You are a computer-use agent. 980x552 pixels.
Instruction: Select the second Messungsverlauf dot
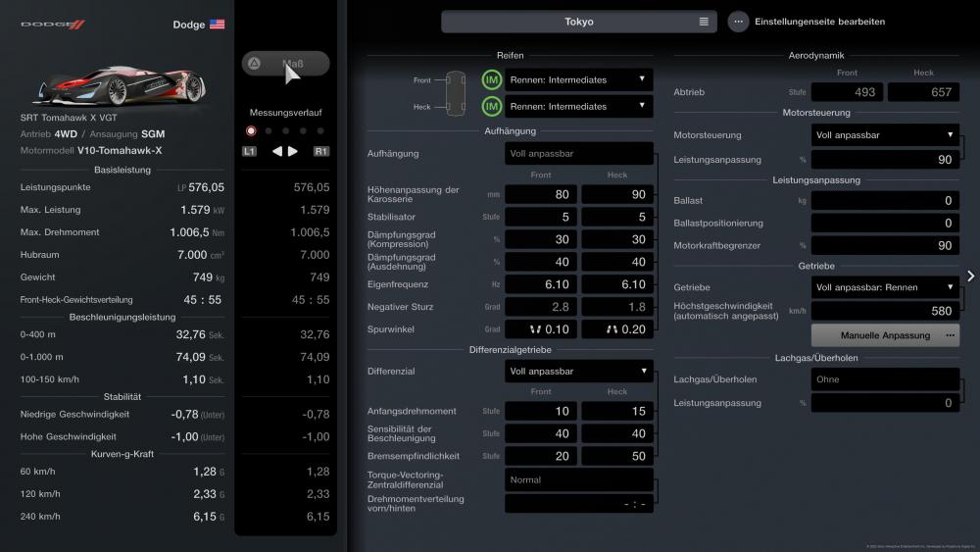(269, 130)
